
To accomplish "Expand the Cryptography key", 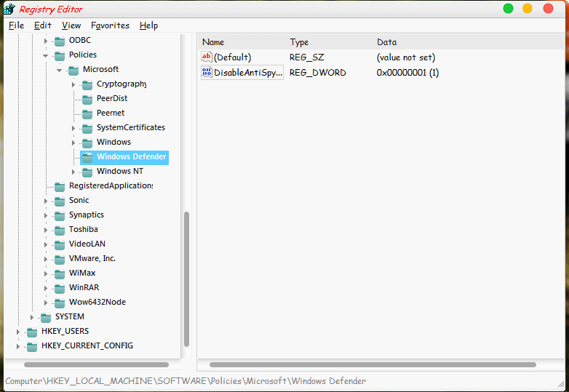I will tap(73, 85).
